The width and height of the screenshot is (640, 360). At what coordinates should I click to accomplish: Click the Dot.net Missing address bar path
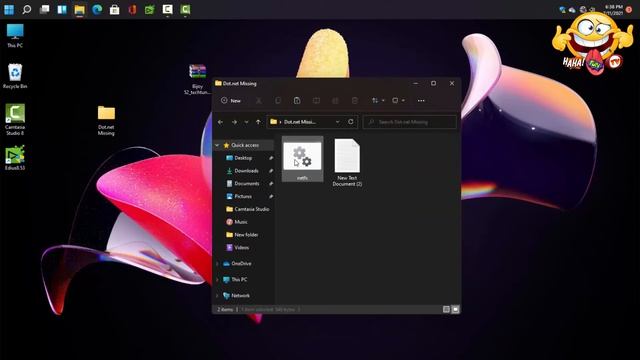click(x=300, y=122)
